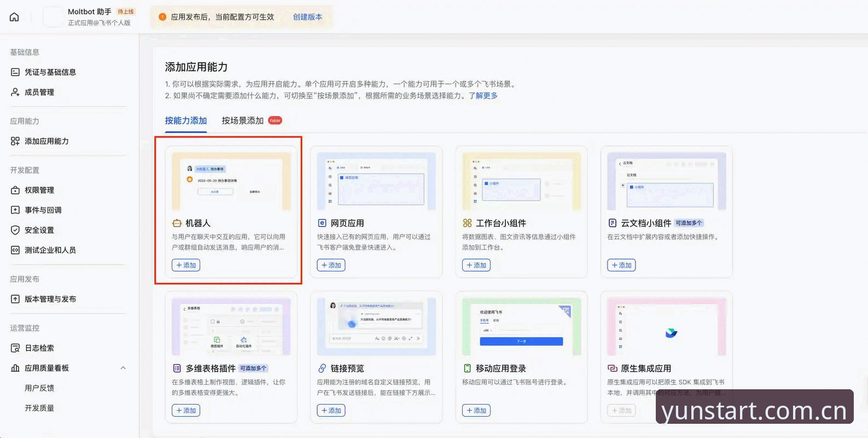The height and width of the screenshot is (438, 868).
Task: Add the 工作台小组件 capability
Action: point(476,265)
